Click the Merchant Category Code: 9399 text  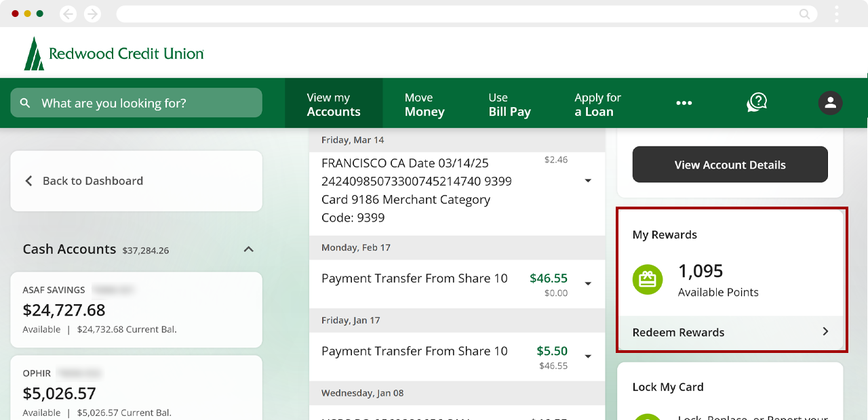tap(406, 209)
